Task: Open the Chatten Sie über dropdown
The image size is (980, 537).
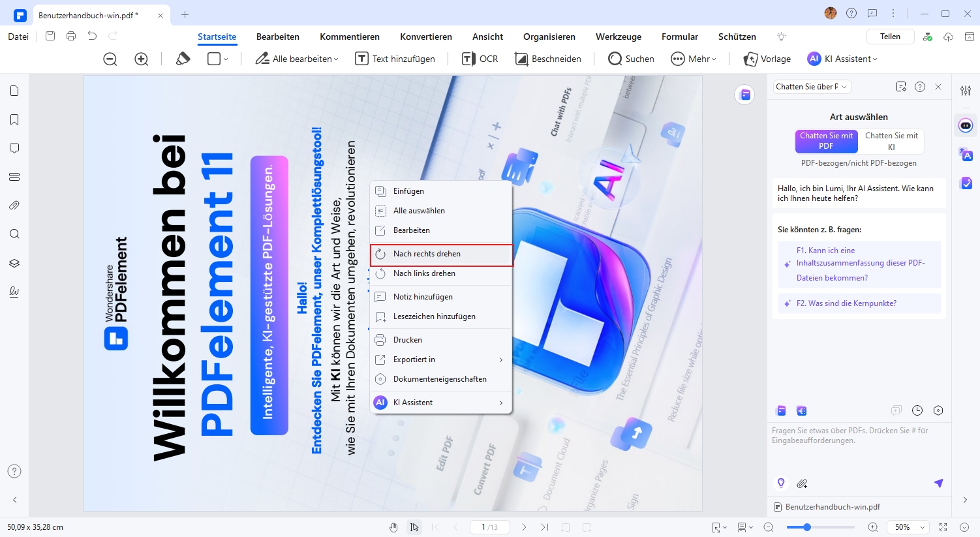Action: click(x=812, y=87)
